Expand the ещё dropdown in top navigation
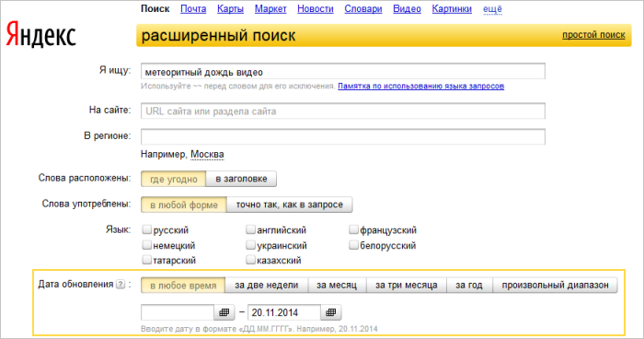The image size is (644, 339). coord(492,8)
